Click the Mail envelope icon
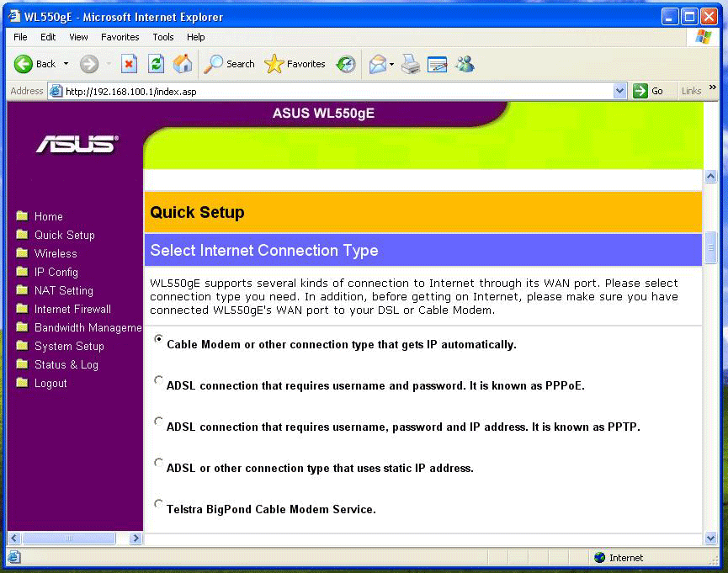The image size is (728, 573). pos(377,64)
